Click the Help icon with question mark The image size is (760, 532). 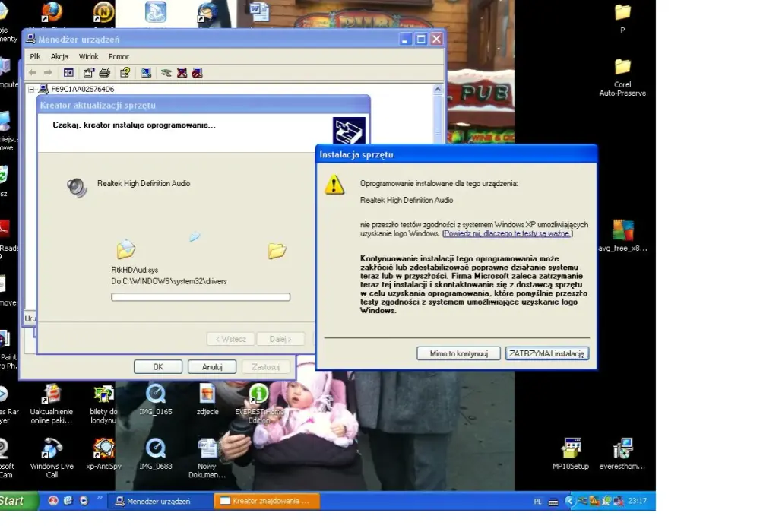(125, 73)
